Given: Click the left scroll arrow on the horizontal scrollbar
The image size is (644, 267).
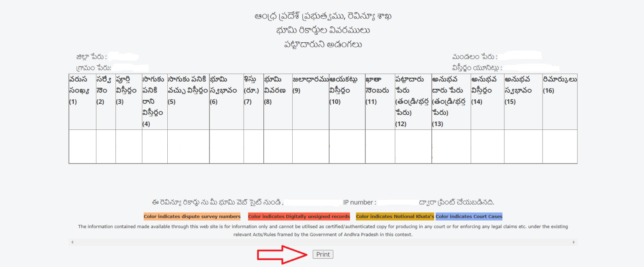Looking at the screenshot, I should (71, 242).
